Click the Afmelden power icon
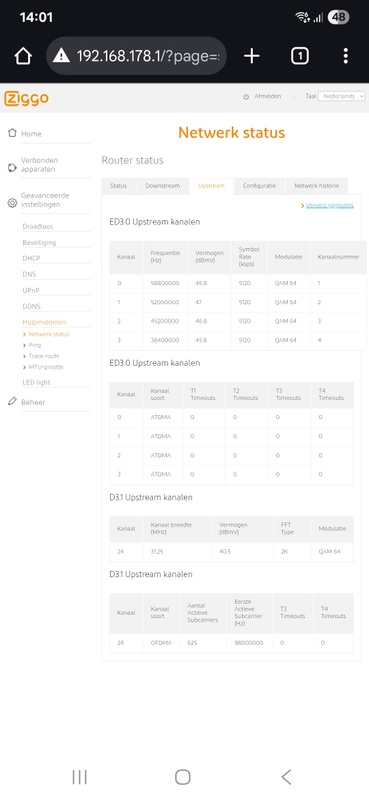The width and height of the screenshot is (369, 800). click(x=245, y=96)
